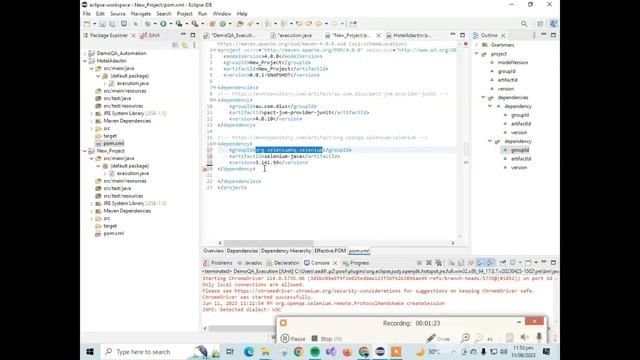The height and width of the screenshot is (360, 640).
Task: Collapse project node in Outline
Action: [477, 54]
